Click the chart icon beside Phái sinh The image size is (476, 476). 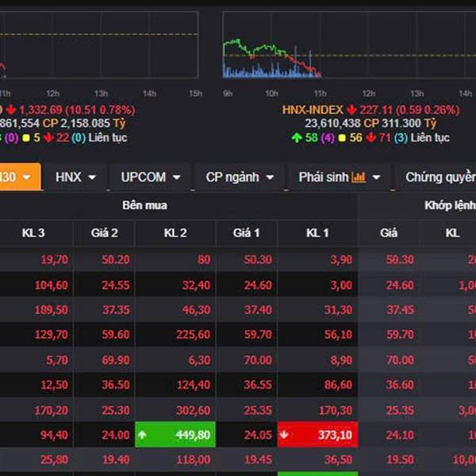point(359,177)
